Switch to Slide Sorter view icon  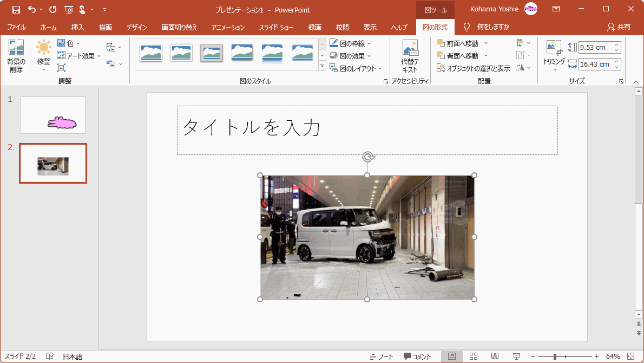point(473,356)
